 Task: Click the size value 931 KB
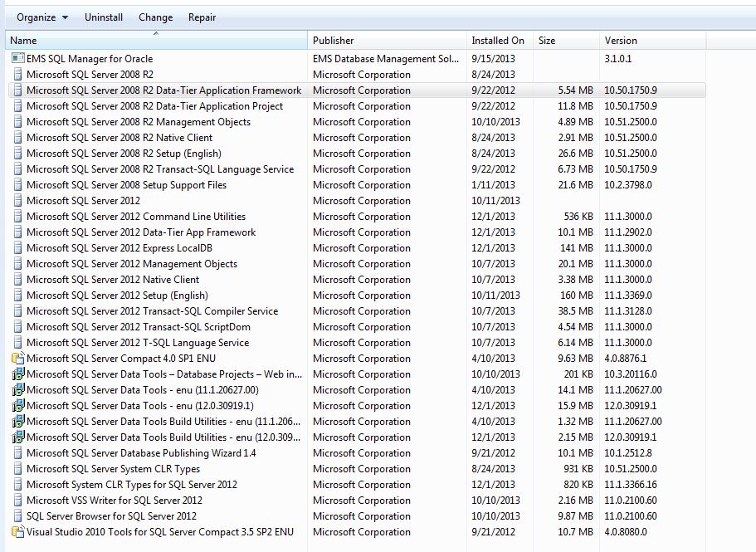point(578,469)
